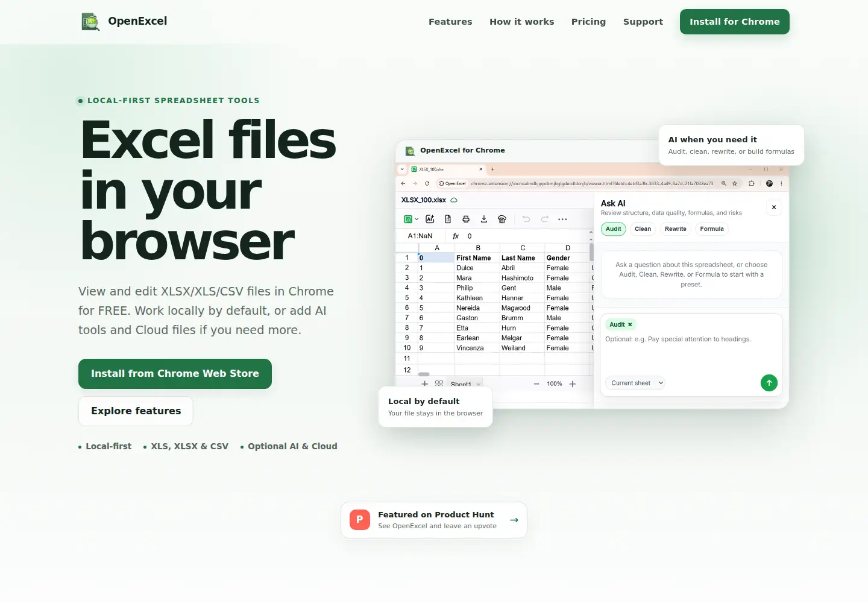Viewport: 868px width, 603px height.
Task: Select the XLSX_100.xlsx browser tab
Action: [446, 169]
